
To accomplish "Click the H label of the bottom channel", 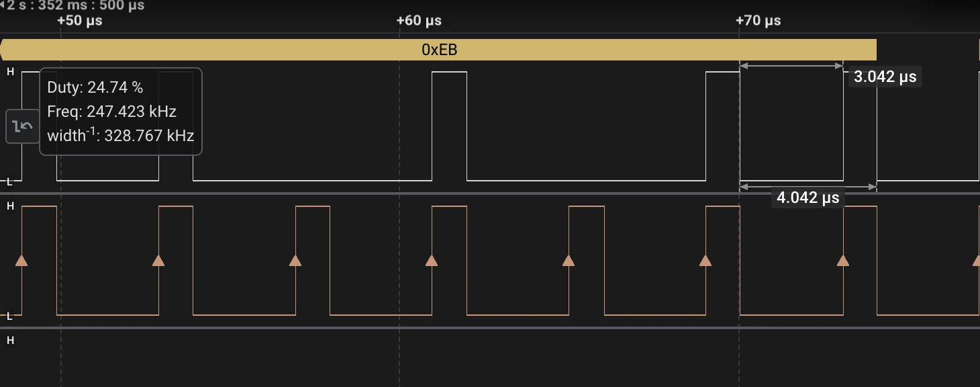I will tap(10, 341).
